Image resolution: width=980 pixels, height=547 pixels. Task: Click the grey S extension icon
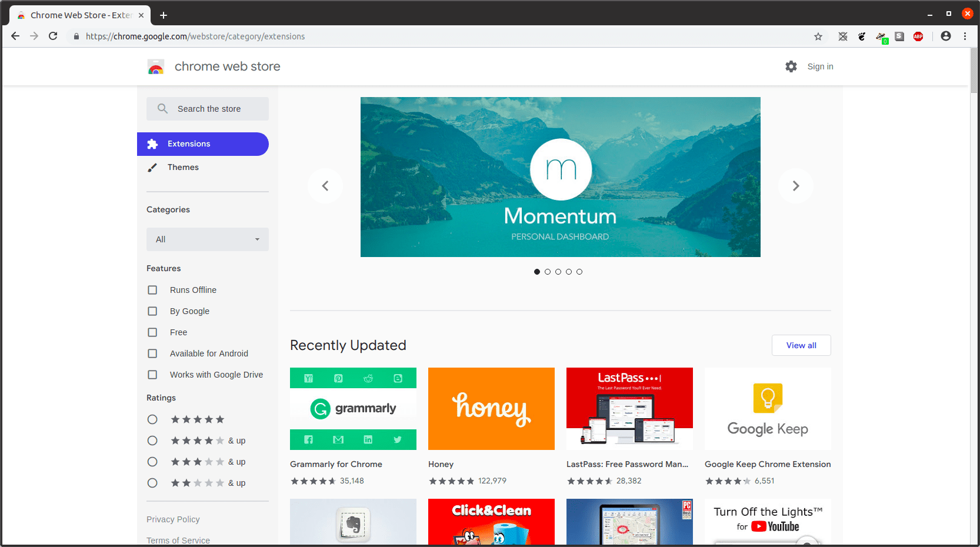(899, 36)
